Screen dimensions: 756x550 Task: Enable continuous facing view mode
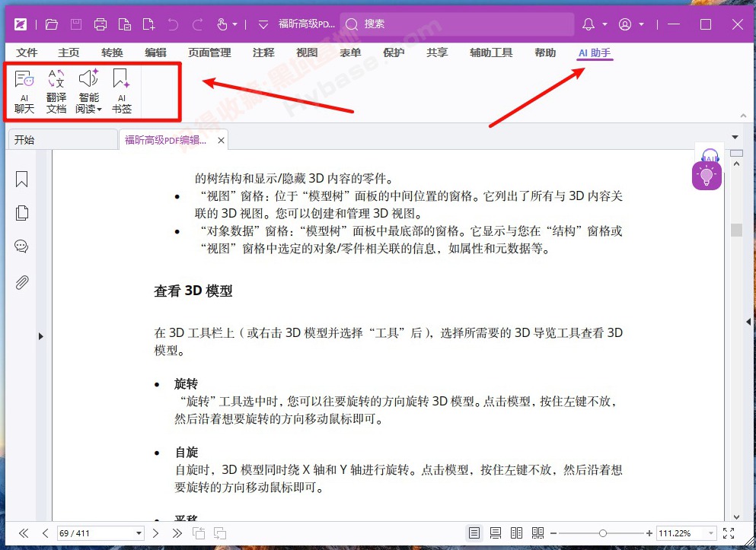[x=537, y=533]
